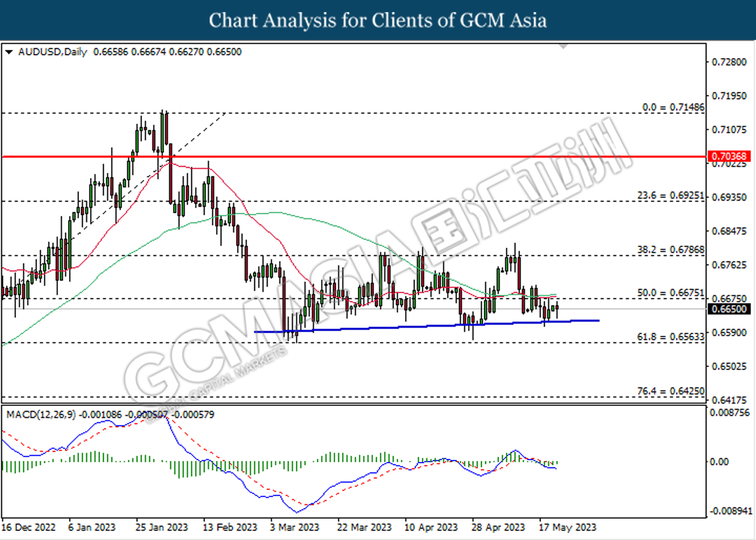The image size is (756, 540).
Task: Click the 10 Apr 2023 date label
Action: (431, 527)
